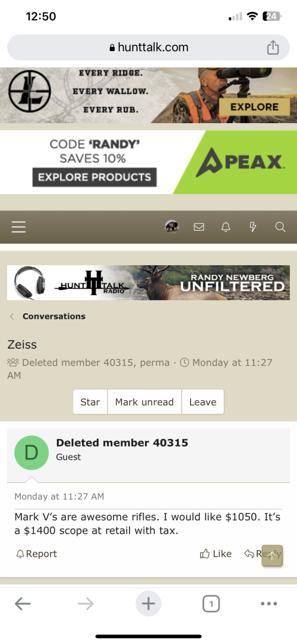Tap the scroll-to-top arrow button
Image resolution: width=297 pixels, height=644 pixels.
[272, 555]
